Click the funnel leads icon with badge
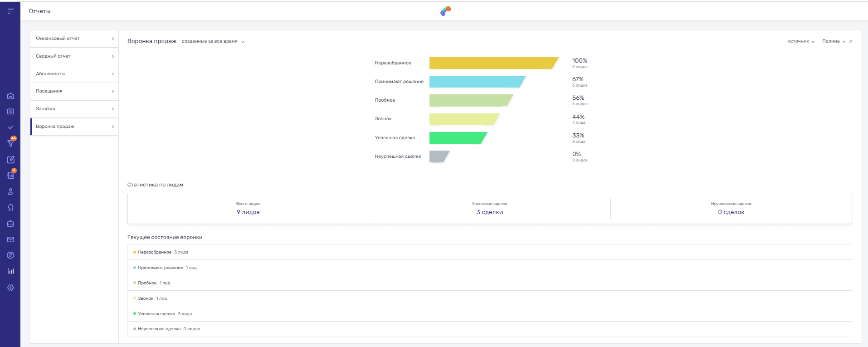 tap(10, 143)
